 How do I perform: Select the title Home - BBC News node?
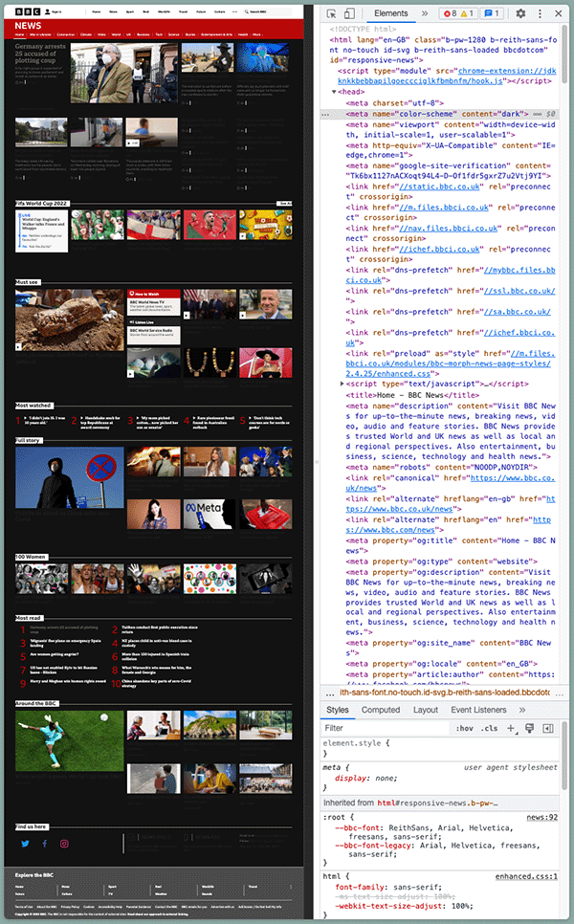click(x=412, y=395)
